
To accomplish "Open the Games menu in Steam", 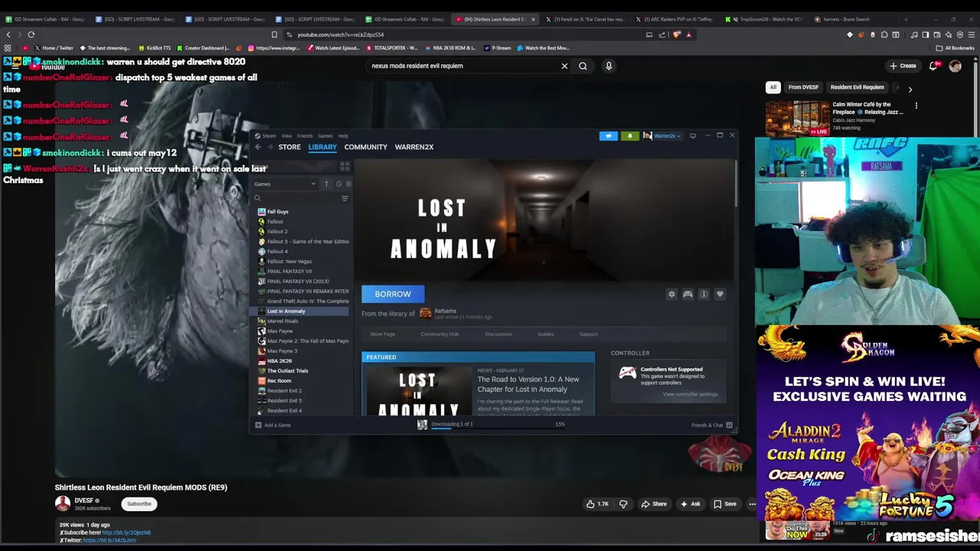I will (x=325, y=135).
